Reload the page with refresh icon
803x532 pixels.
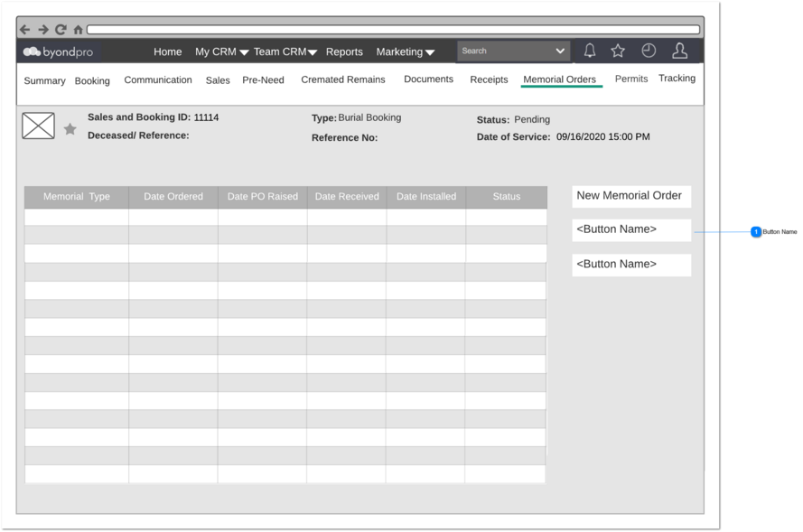point(61,30)
